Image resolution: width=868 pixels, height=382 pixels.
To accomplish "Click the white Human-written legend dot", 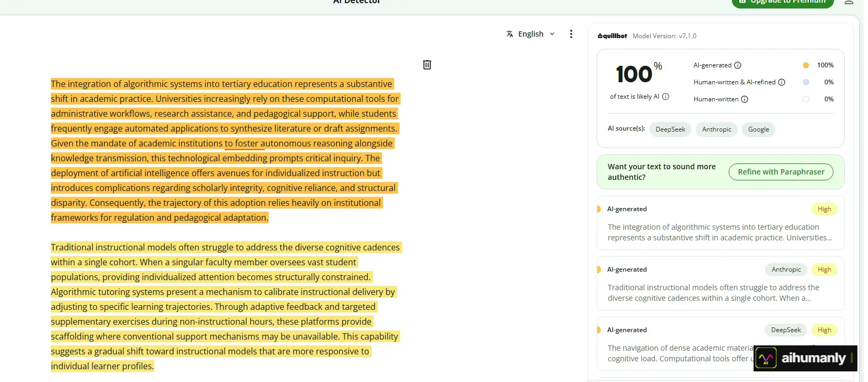I will click(806, 99).
